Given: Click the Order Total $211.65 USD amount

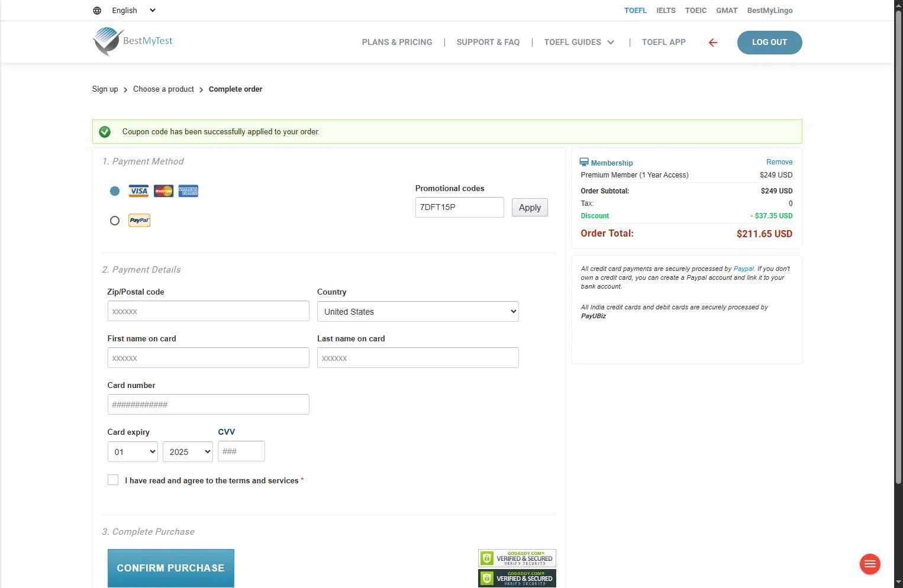Looking at the screenshot, I should (x=765, y=234).
